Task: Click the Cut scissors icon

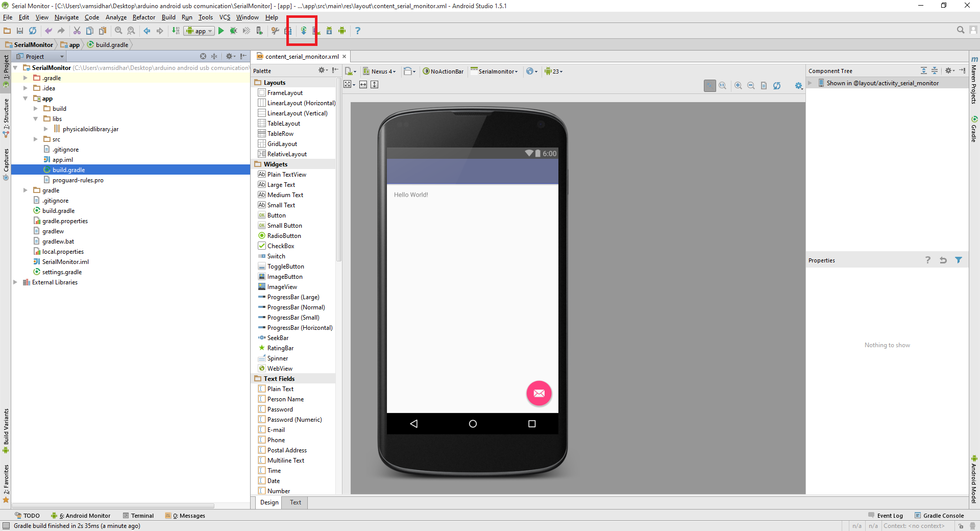Action: tap(77, 31)
